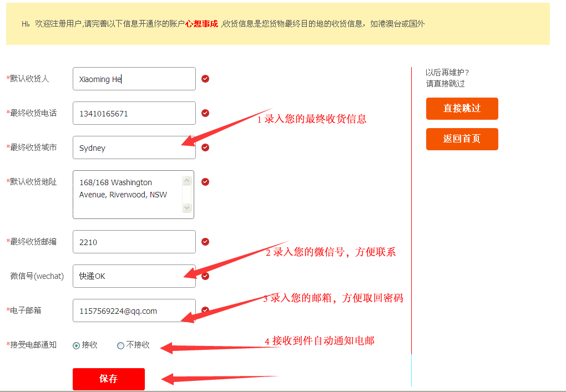Click the checkmark icon beside the address textarea
Screen dimensions: 566x392
pyautogui.click(x=205, y=182)
